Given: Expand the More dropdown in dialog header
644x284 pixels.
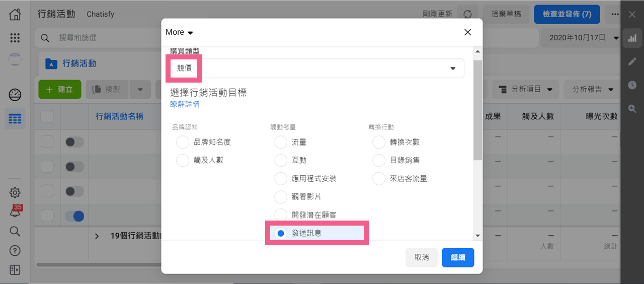Looking at the screenshot, I should tap(179, 32).
